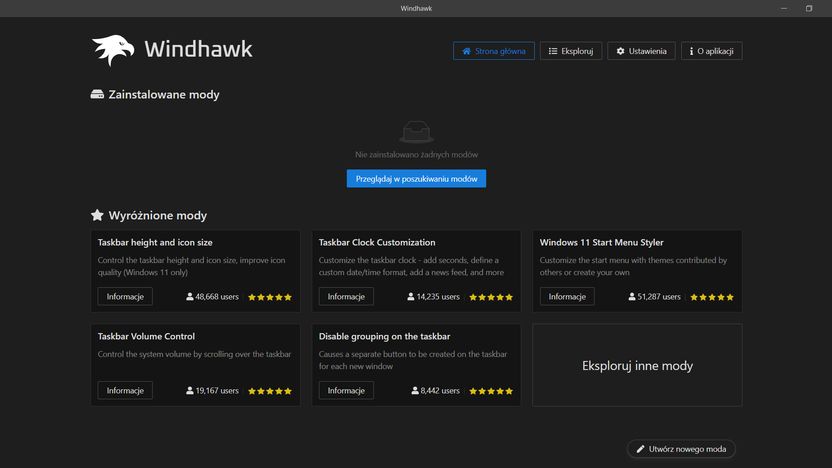Viewport: 832px width, 468px height.
Task: Click Przeglądaj w poszukiwaniu modów button
Action: [x=416, y=179]
